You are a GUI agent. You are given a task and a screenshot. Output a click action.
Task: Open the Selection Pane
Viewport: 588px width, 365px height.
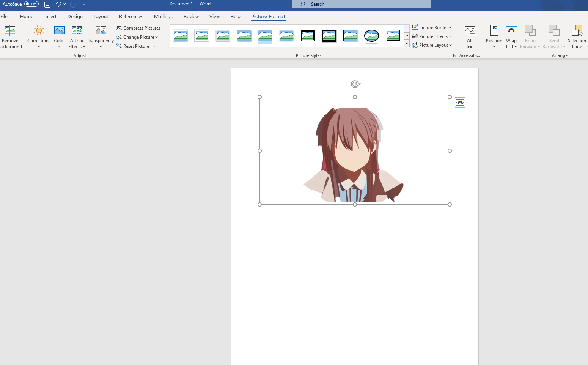pos(576,36)
